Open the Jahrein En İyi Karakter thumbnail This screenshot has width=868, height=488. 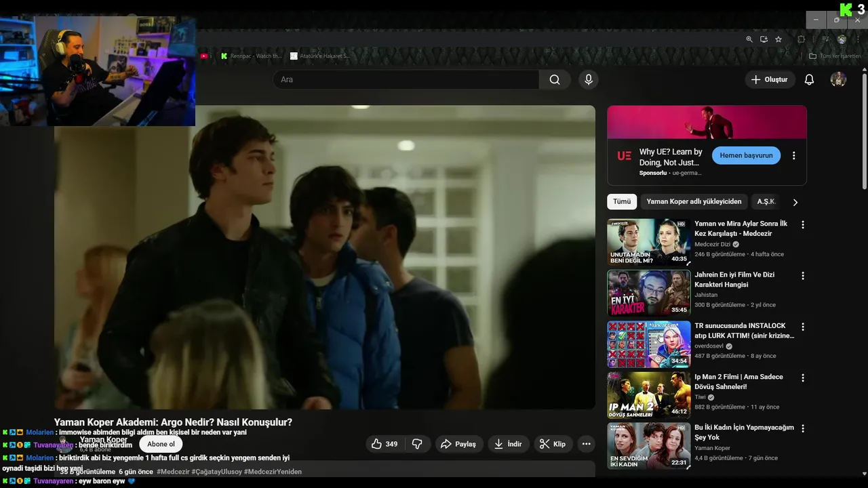click(x=649, y=293)
